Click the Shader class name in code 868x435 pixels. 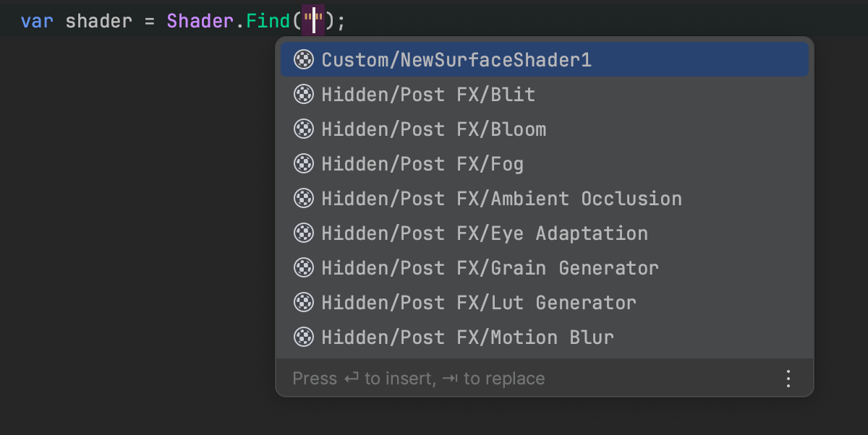[x=200, y=21]
